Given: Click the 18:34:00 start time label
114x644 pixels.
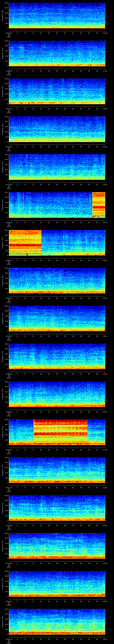Looking at the screenshot, I should click(x=9, y=223).
